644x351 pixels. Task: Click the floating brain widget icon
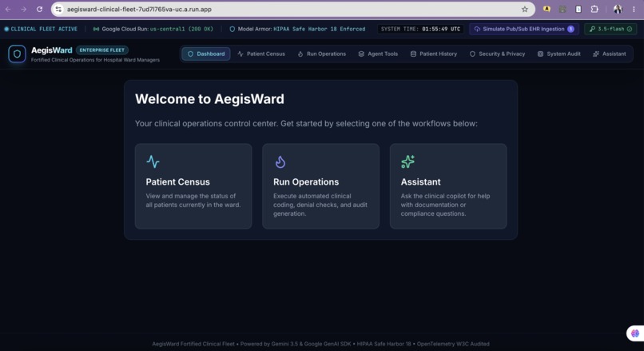635,333
